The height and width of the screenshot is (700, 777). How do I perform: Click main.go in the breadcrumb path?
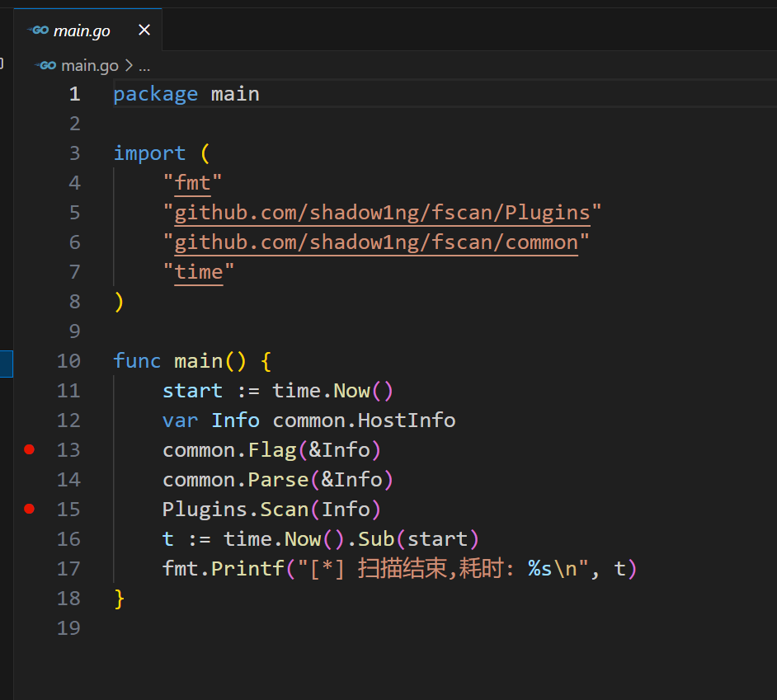pos(90,65)
